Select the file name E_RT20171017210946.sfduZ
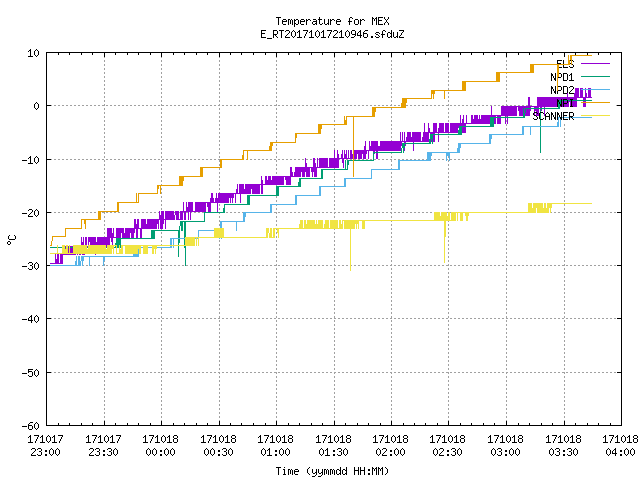640x480 pixels. (332, 34)
